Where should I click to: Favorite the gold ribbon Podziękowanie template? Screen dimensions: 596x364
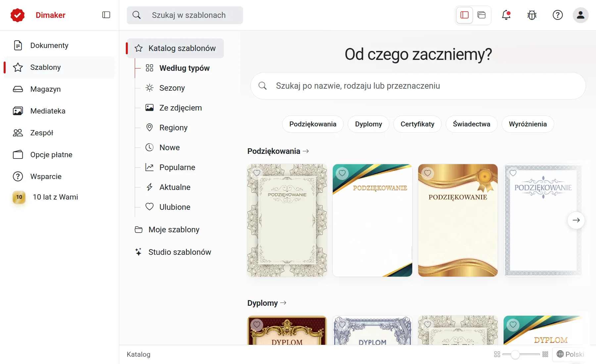coord(427,173)
